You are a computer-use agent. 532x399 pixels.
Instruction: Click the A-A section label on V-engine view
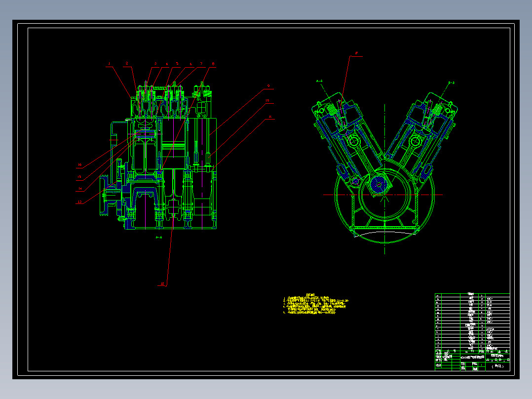click(x=319, y=81)
